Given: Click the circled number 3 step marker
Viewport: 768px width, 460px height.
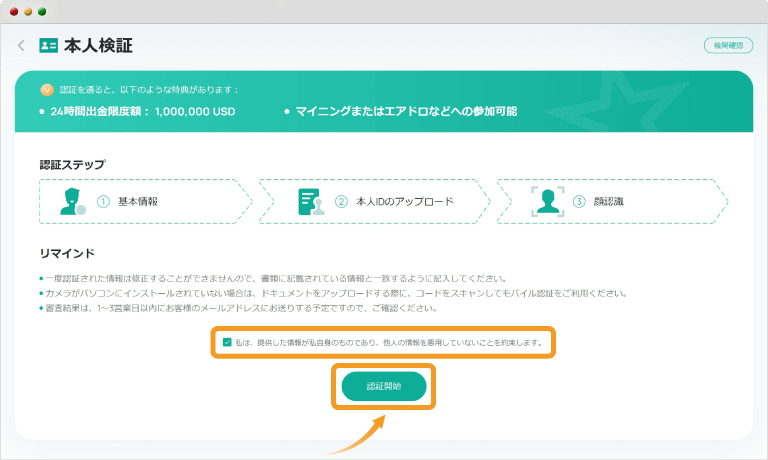Looking at the screenshot, I should coord(579,201).
